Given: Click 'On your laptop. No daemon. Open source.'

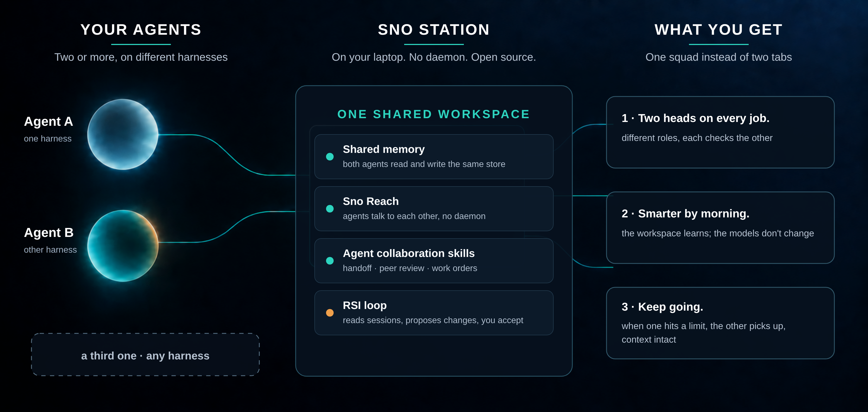Looking at the screenshot, I should pos(434,57).
